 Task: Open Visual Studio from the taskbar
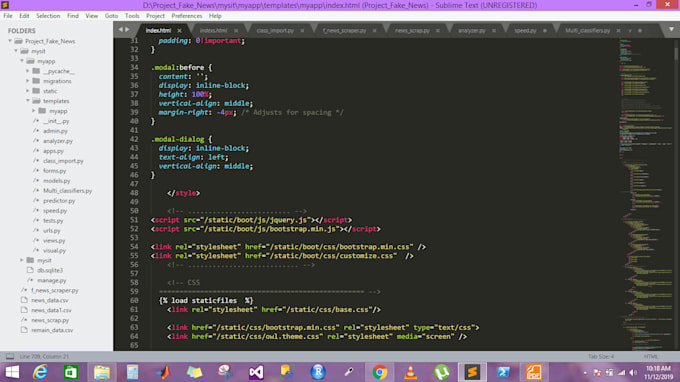pos(256,372)
